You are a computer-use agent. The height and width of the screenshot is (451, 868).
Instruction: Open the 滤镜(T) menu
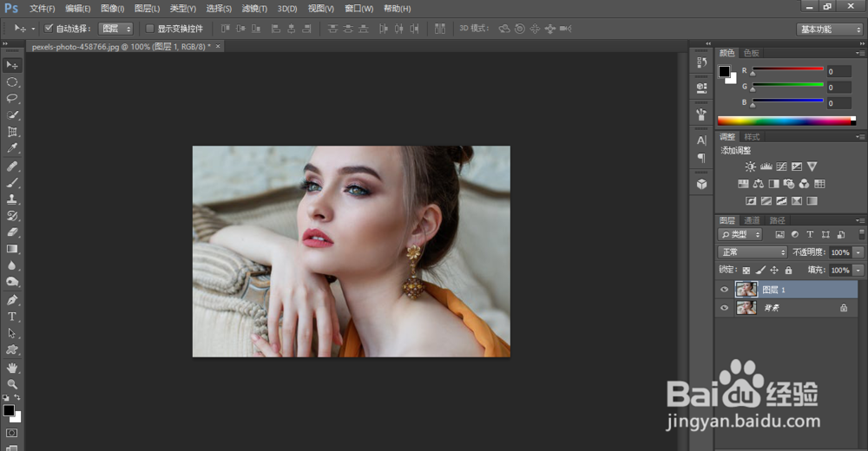click(254, 9)
